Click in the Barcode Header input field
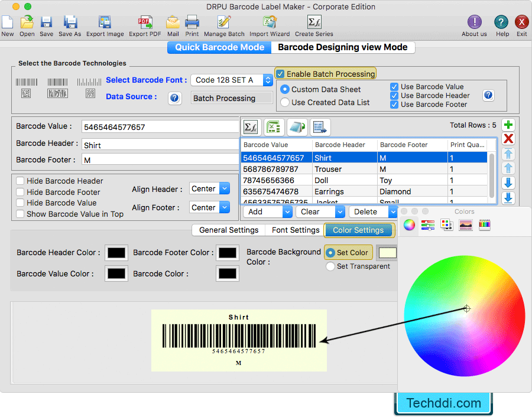532x417 pixels. tap(160, 145)
